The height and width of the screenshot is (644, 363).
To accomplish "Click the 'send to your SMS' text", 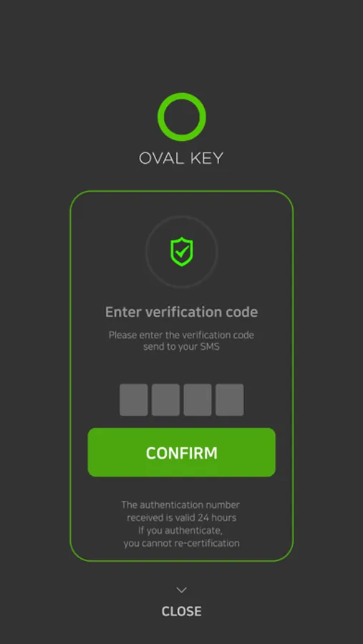I will click(x=181, y=346).
